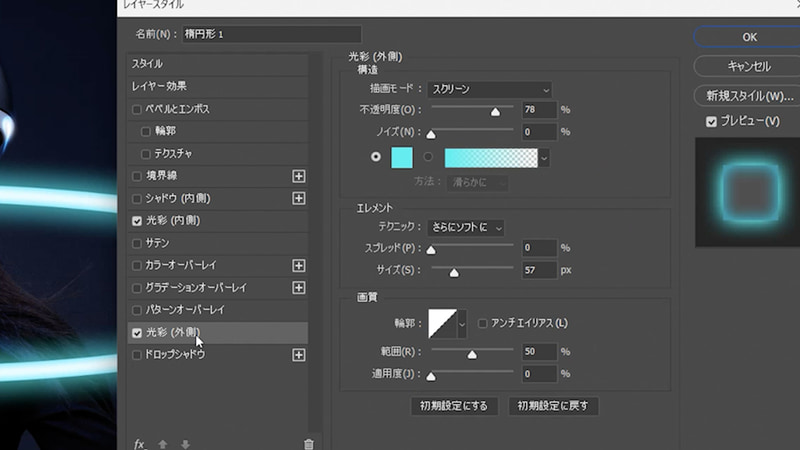Open the 輪郭 contour picker dropdown arrow
Image resolution: width=800 pixels, height=450 pixels.
point(462,323)
